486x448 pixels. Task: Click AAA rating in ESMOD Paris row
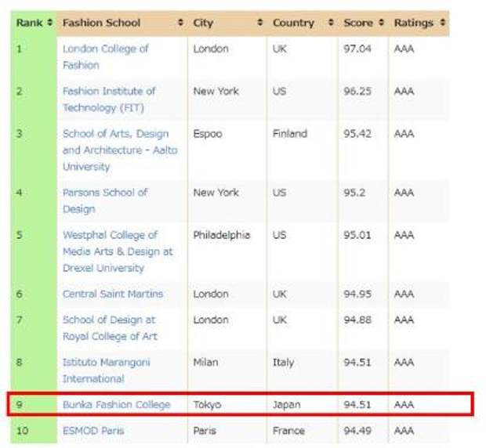(x=404, y=431)
